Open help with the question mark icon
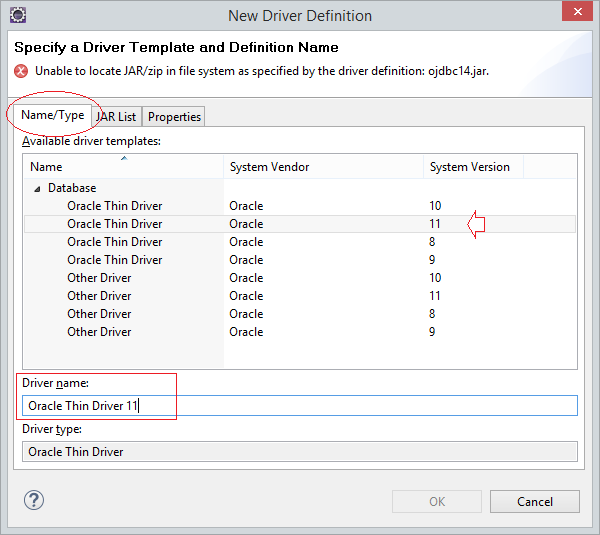Screen dimensions: 600x535 [x=34, y=500]
